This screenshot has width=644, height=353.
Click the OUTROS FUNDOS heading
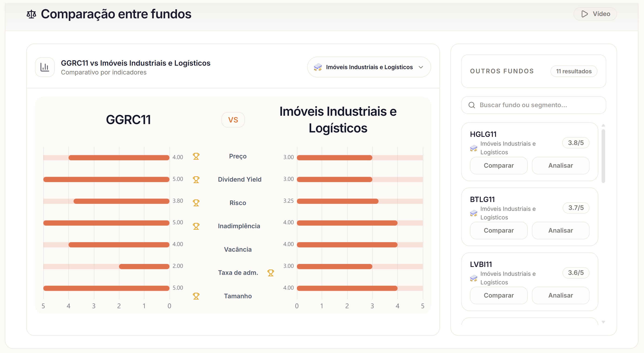pos(502,71)
